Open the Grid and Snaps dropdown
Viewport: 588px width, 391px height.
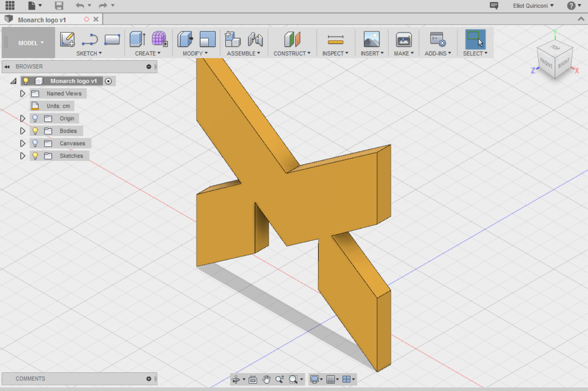point(333,379)
